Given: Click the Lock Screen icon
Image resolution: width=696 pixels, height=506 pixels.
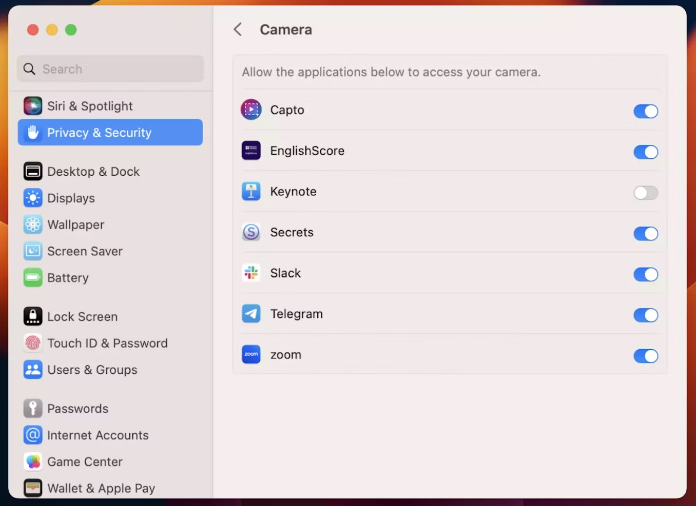Looking at the screenshot, I should [x=33, y=316].
